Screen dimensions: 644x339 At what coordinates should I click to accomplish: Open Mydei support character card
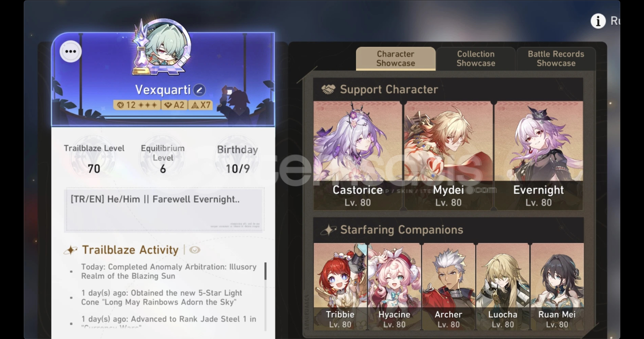448,155
